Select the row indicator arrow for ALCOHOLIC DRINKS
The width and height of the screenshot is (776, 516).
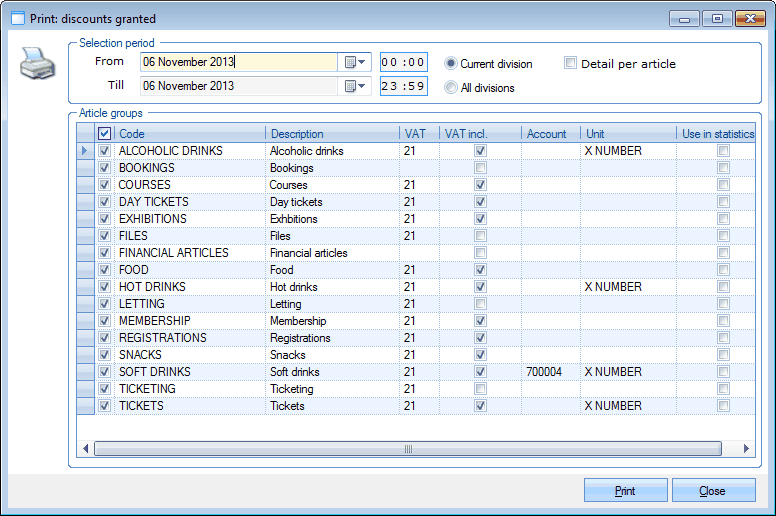(x=86, y=151)
